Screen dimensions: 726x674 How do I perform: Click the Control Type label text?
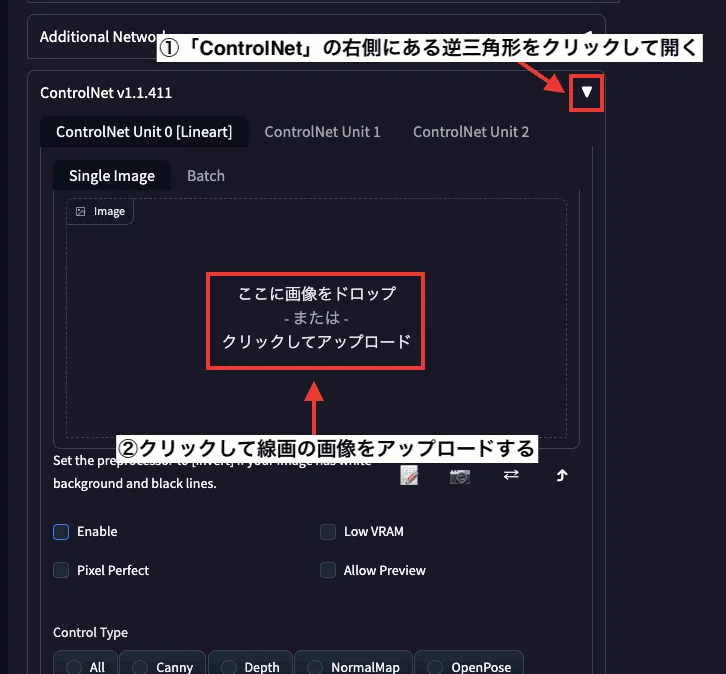click(90, 632)
